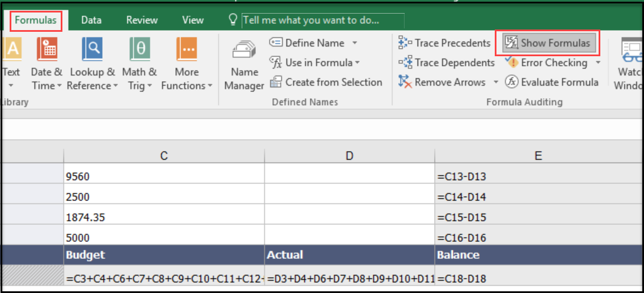Click the Trace Precedents arrows icon

click(x=405, y=43)
